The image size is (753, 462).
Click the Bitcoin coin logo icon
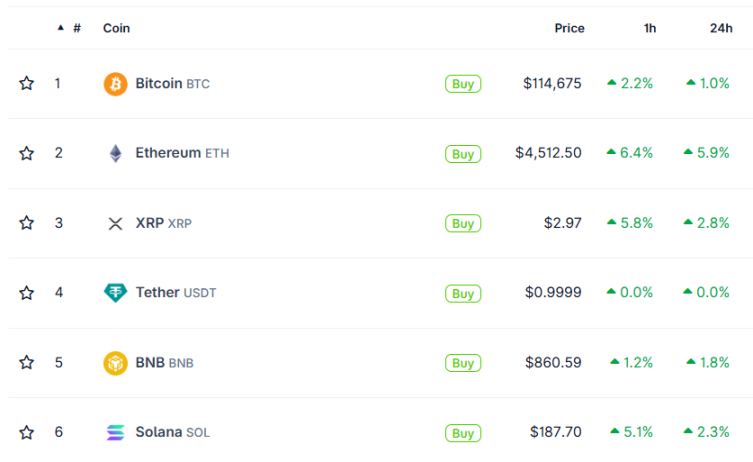click(115, 84)
